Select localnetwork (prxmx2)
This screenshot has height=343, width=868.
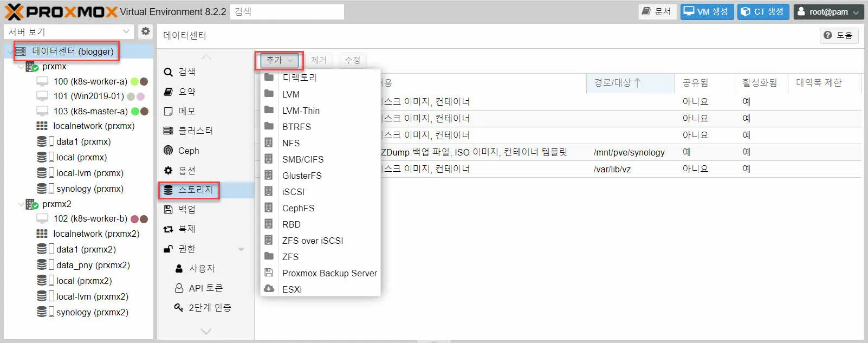point(96,234)
